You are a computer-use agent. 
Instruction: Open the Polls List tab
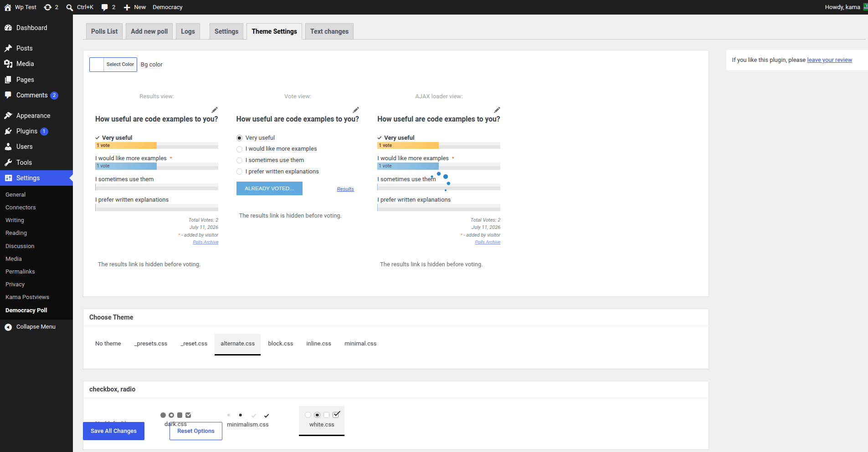coord(104,31)
